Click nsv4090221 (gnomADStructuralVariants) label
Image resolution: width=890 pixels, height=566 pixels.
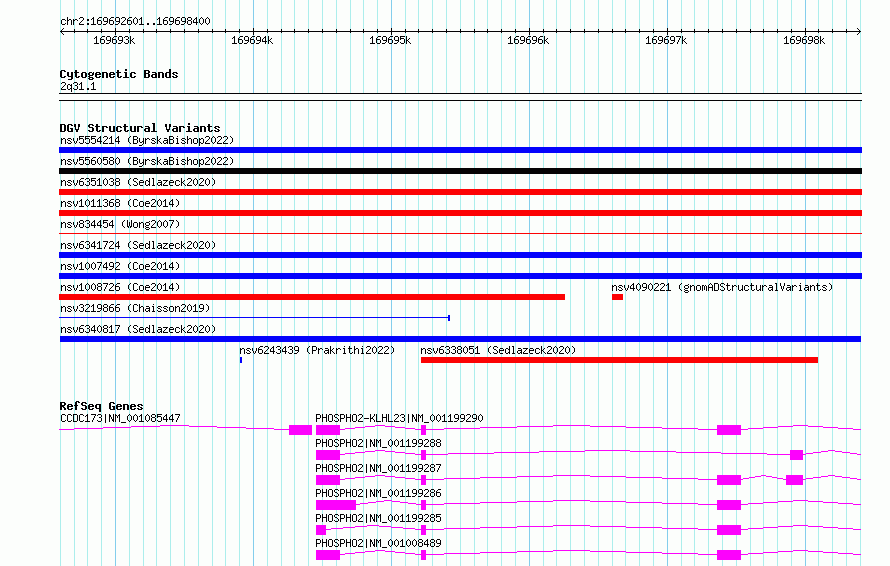pyautogui.click(x=722, y=287)
